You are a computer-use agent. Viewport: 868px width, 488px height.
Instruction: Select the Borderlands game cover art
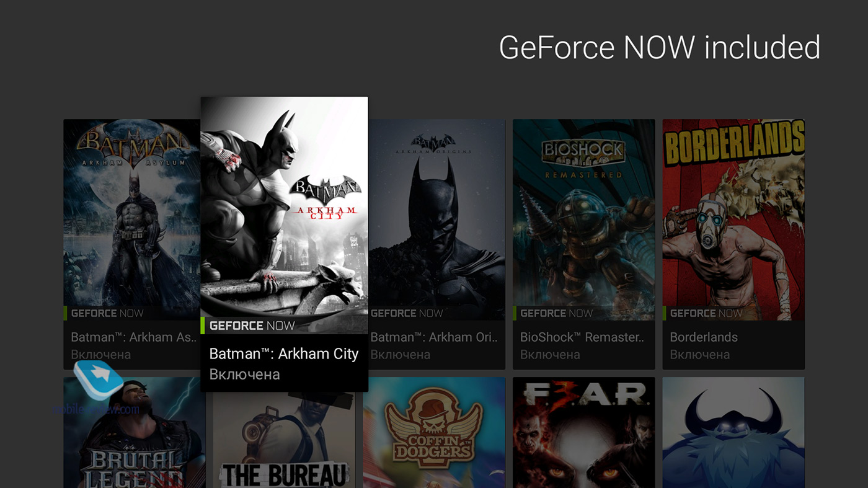point(733,211)
